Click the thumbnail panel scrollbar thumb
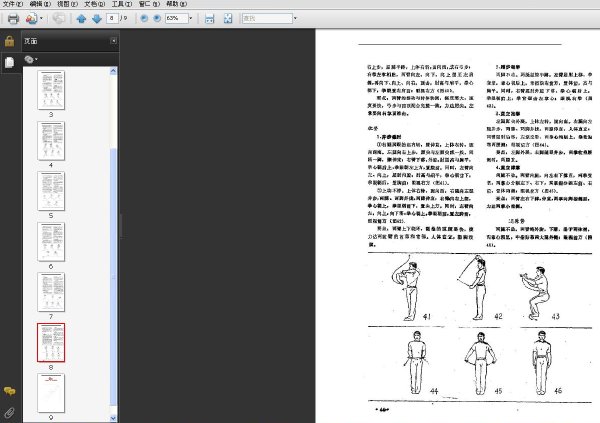 tap(113, 276)
